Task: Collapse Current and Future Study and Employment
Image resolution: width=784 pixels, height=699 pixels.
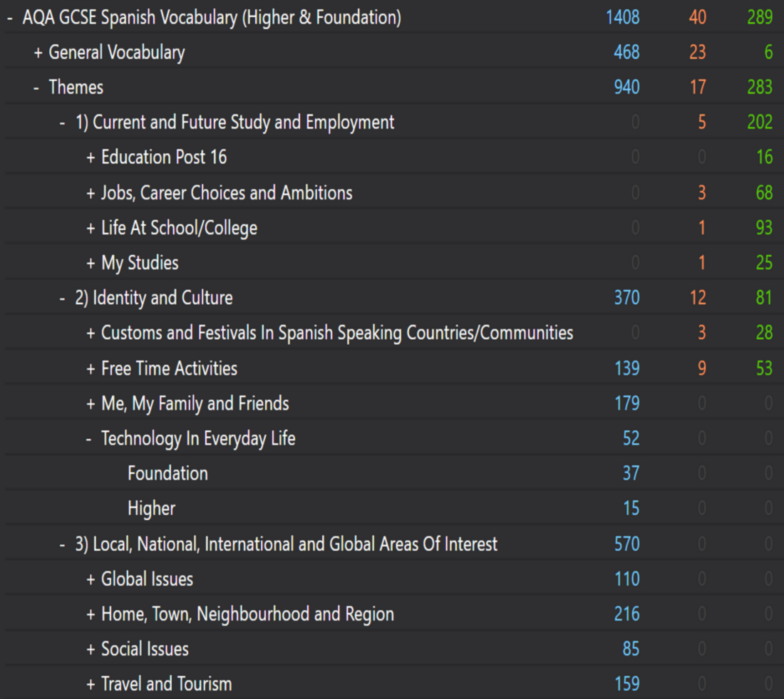Action: pyautogui.click(x=63, y=123)
